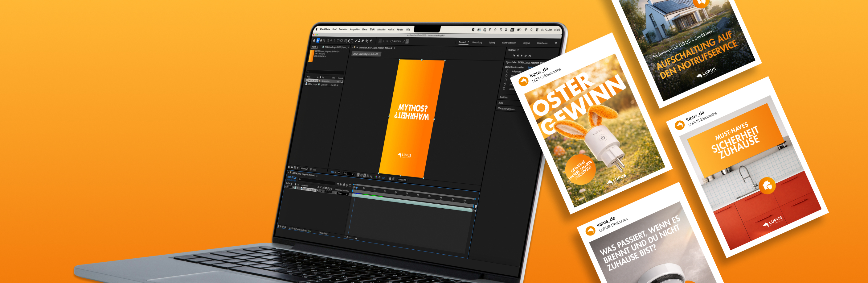868x283 pixels.
Task: Choose the Pen tool
Action: pos(349,41)
